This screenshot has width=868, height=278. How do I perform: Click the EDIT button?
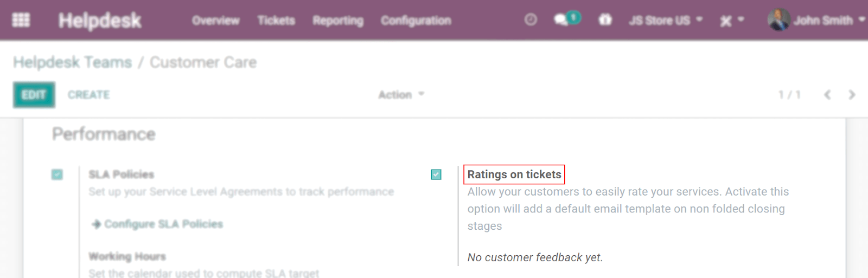[x=34, y=95]
